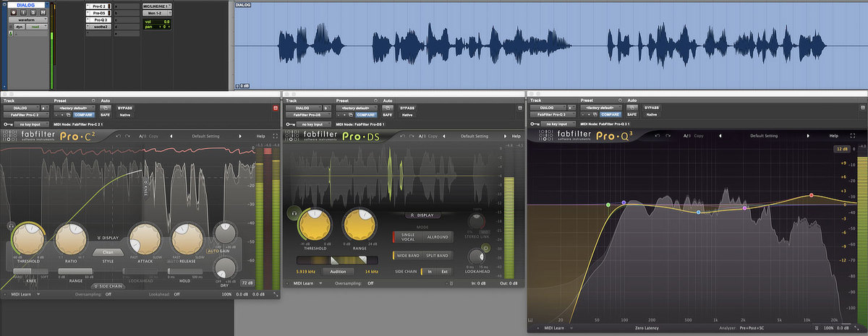Toggle COMPARE in the Pro-C 2 window
868x336 pixels.
[84, 114]
